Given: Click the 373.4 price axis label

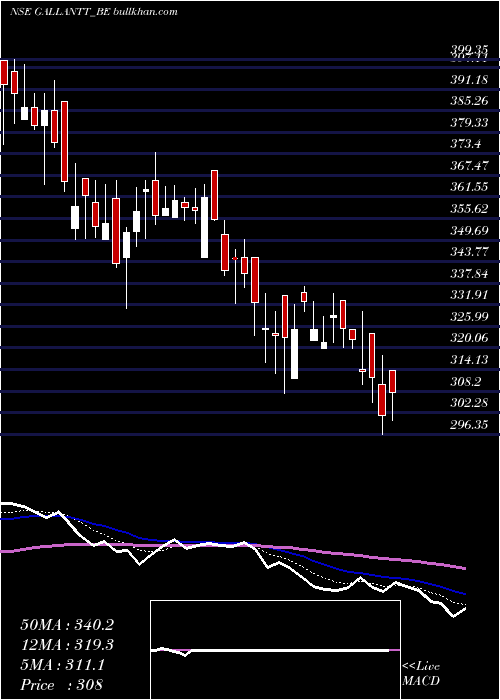Looking at the screenshot, I should pyautogui.click(x=465, y=144).
